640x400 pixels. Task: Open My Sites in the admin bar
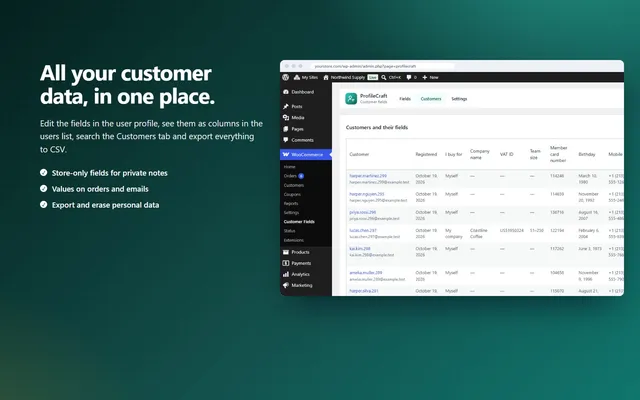pyautogui.click(x=306, y=77)
